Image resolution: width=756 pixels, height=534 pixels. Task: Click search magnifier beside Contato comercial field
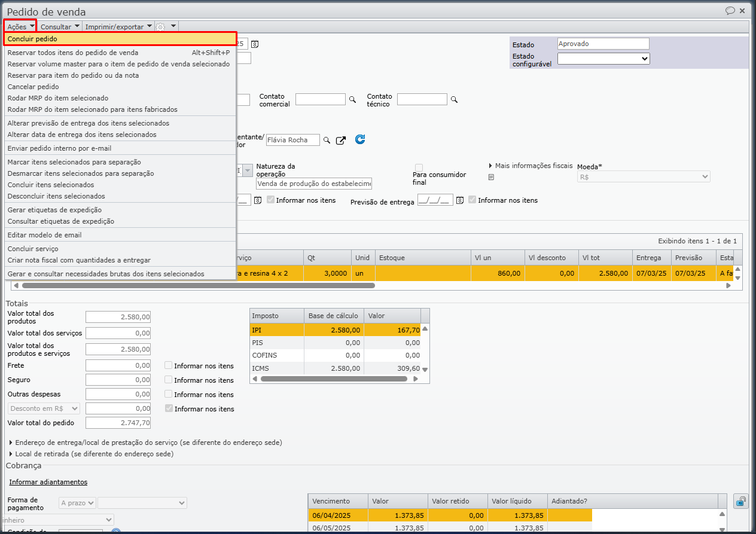[353, 100]
